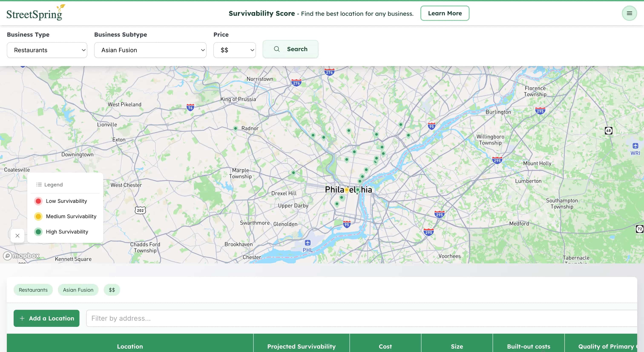Click the plus icon on Add a Location
The width and height of the screenshot is (644, 352).
pyautogui.click(x=22, y=318)
